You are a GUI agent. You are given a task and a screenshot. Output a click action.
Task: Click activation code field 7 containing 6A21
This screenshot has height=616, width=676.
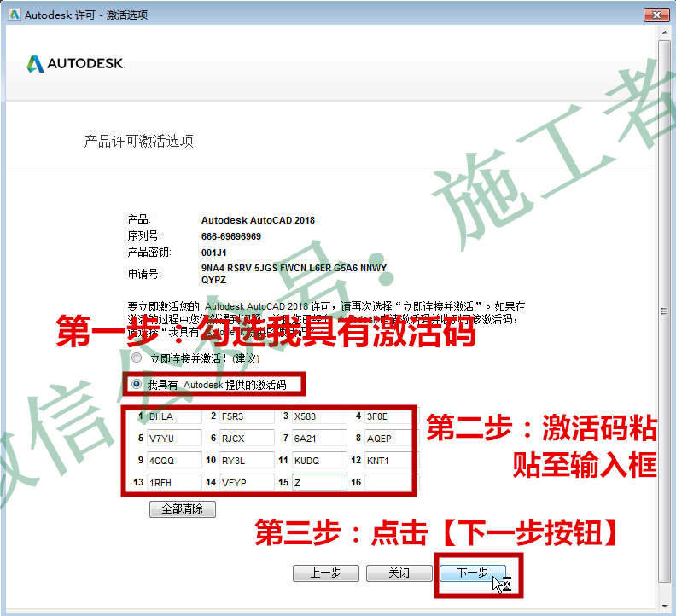point(319,439)
